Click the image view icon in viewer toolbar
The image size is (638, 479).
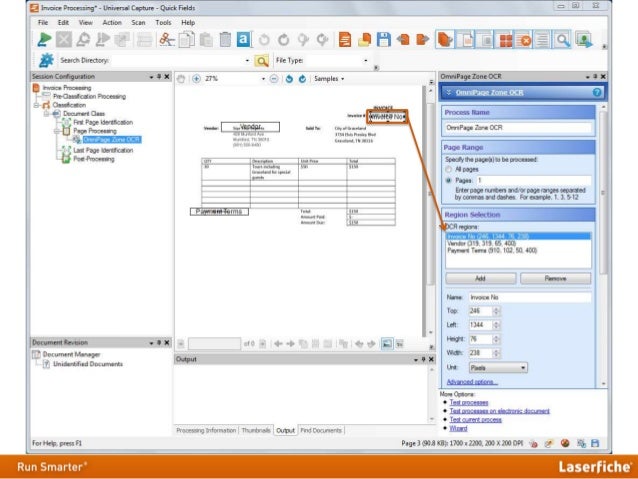pos(387,344)
